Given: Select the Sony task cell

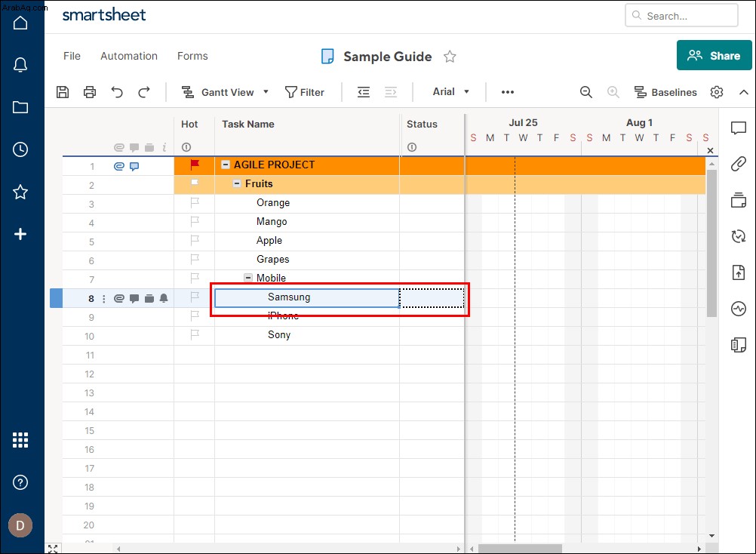Looking at the screenshot, I should click(307, 335).
